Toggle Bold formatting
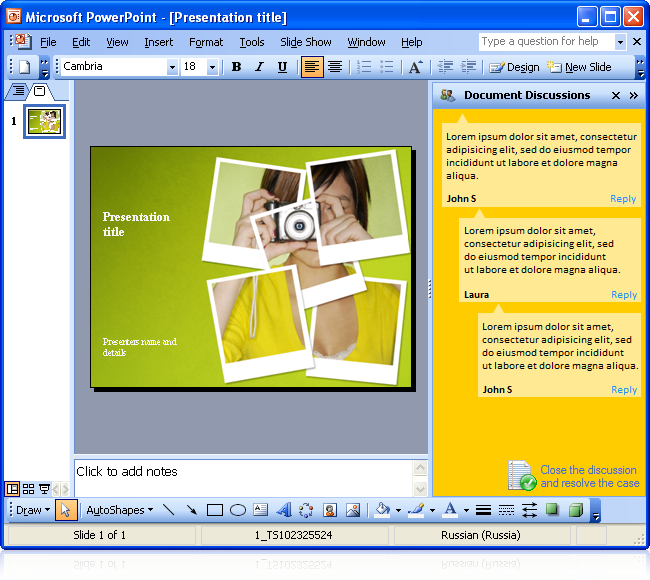Viewport: 650px width, 580px height. [x=236, y=67]
